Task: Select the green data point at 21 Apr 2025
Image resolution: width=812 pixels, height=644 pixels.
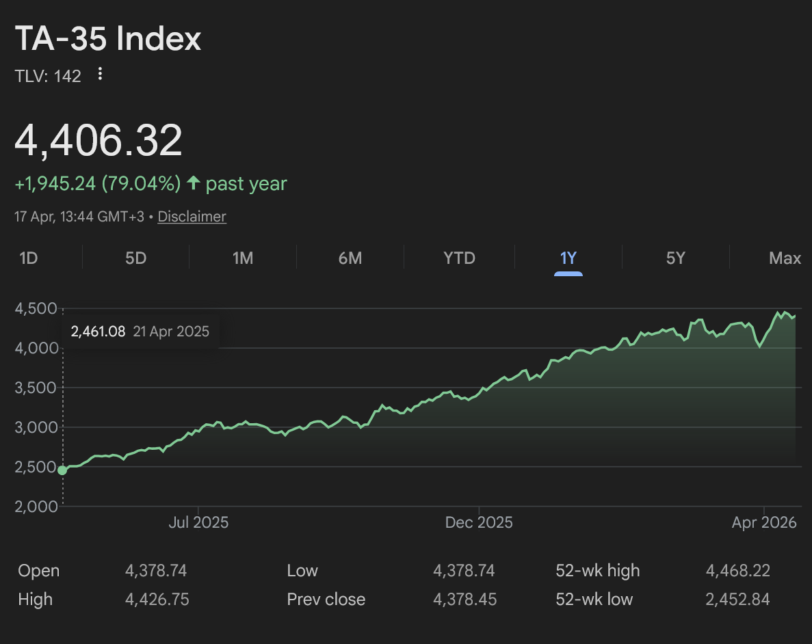Action: click(x=62, y=470)
